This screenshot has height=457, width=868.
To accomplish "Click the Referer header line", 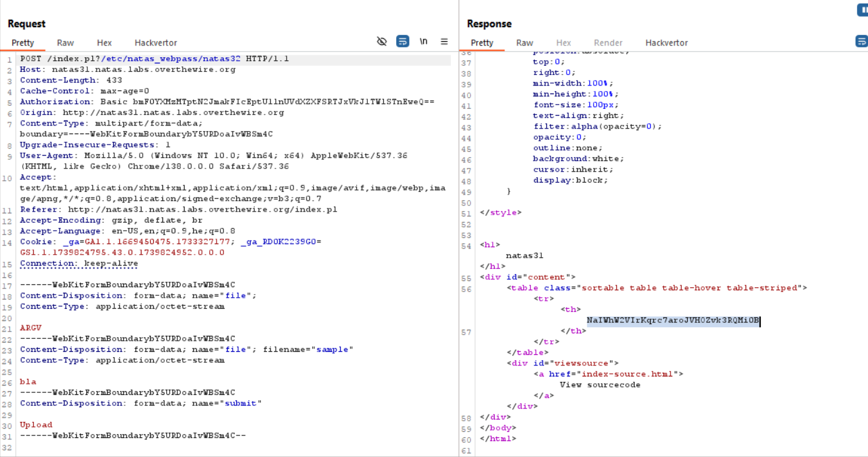I will pyautogui.click(x=178, y=210).
